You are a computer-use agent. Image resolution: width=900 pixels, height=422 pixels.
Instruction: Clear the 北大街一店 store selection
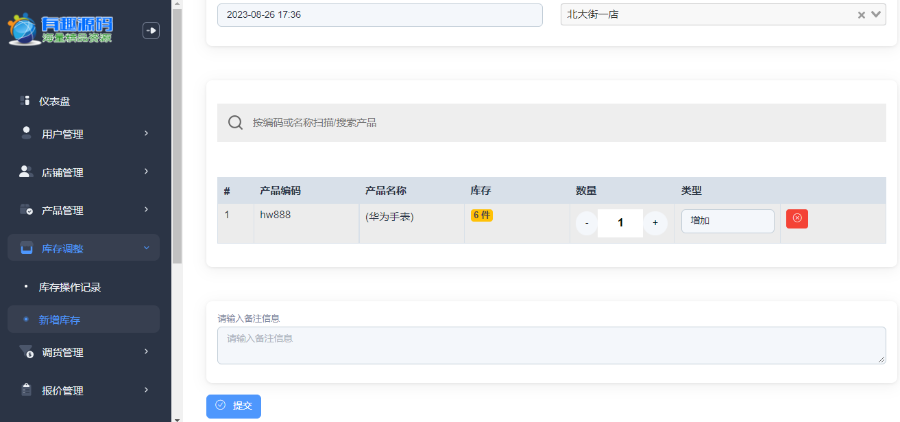tap(862, 15)
